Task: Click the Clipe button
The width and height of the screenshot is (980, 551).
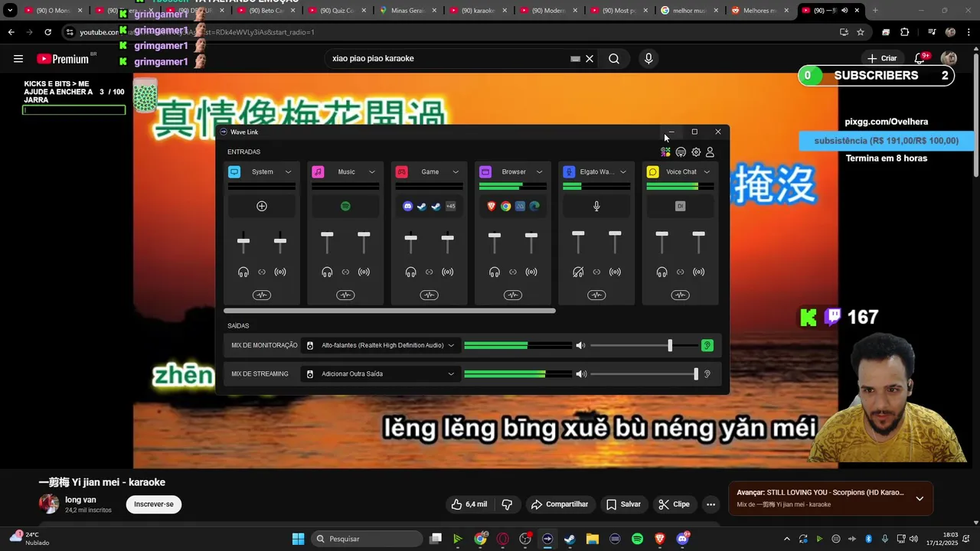Action: click(x=674, y=504)
